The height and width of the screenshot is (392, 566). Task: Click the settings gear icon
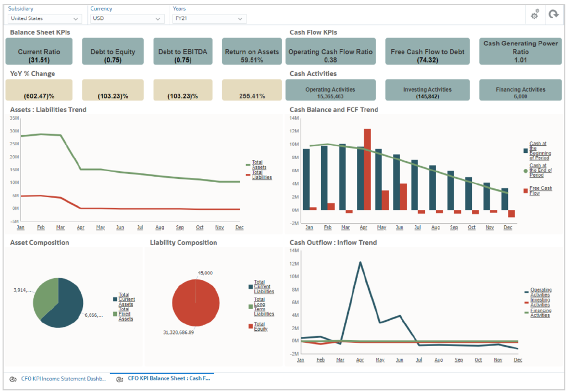534,15
